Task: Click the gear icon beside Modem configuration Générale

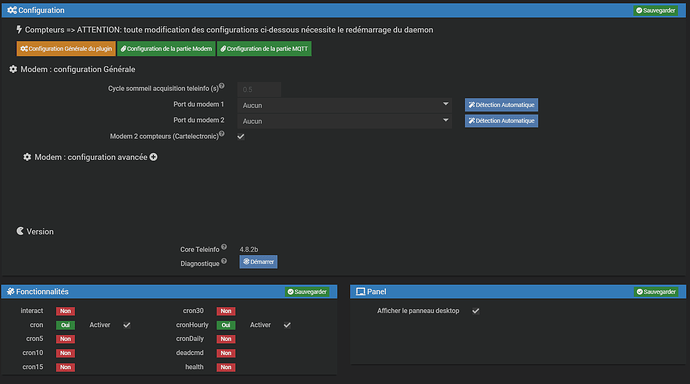Action: (13, 69)
